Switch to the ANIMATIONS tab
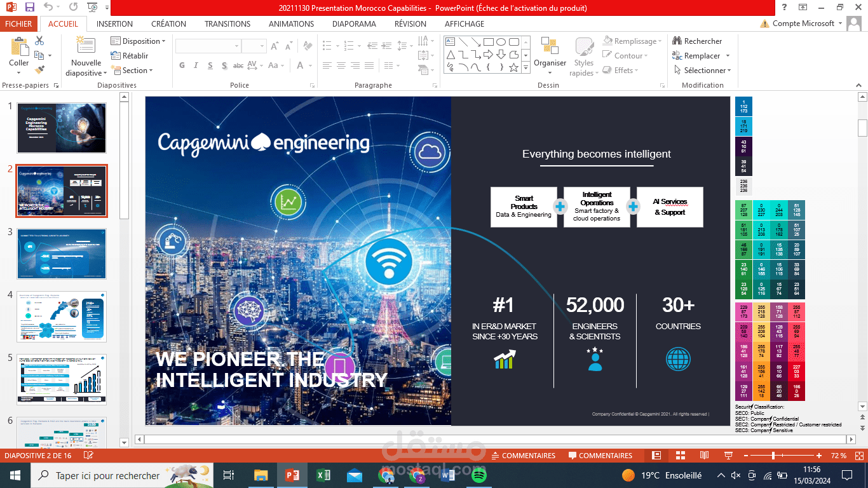This screenshot has width=868, height=488. coord(291,24)
